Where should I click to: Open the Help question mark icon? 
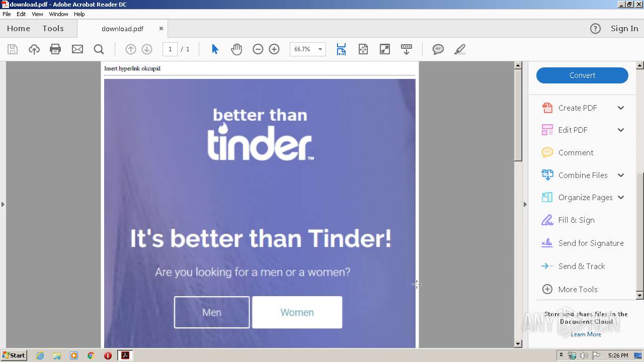(x=595, y=29)
